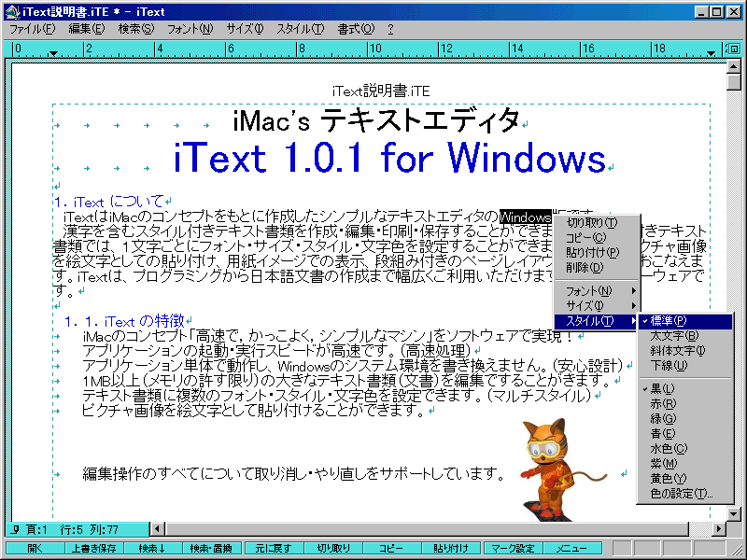Click horizontal scrollbar right arrow
Screen dimensions: 747x560
(x=719, y=528)
